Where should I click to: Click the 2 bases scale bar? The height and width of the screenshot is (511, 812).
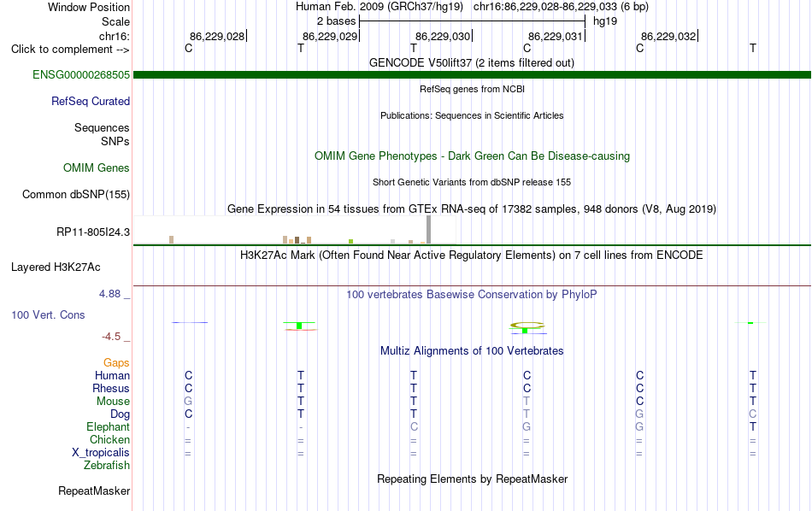pos(472,21)
